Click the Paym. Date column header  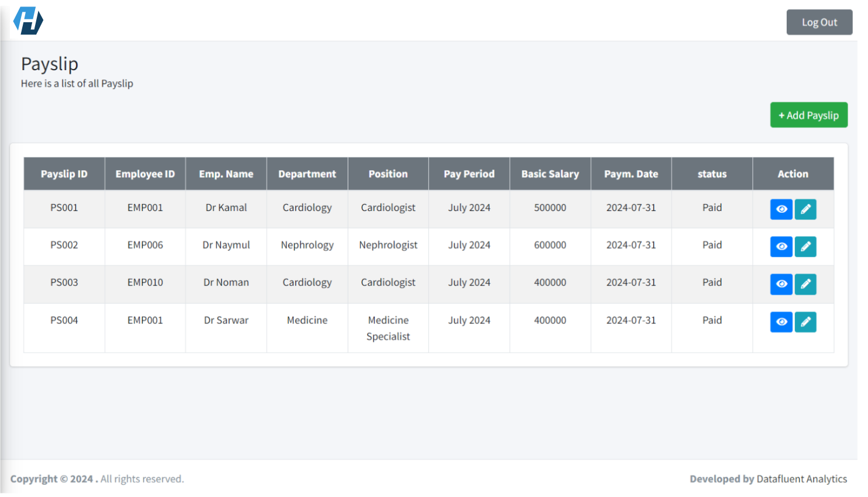631,174
